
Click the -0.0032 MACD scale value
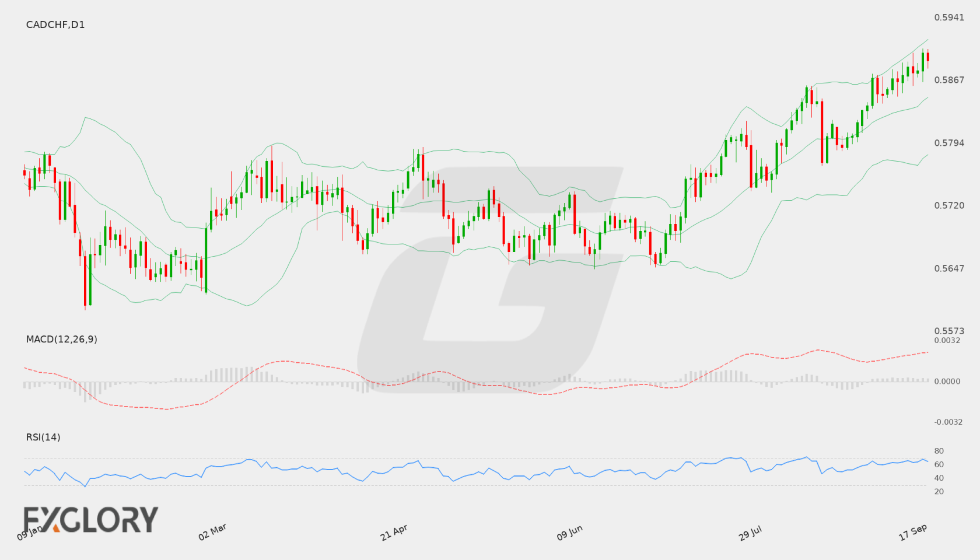click(x=949, y=422)
